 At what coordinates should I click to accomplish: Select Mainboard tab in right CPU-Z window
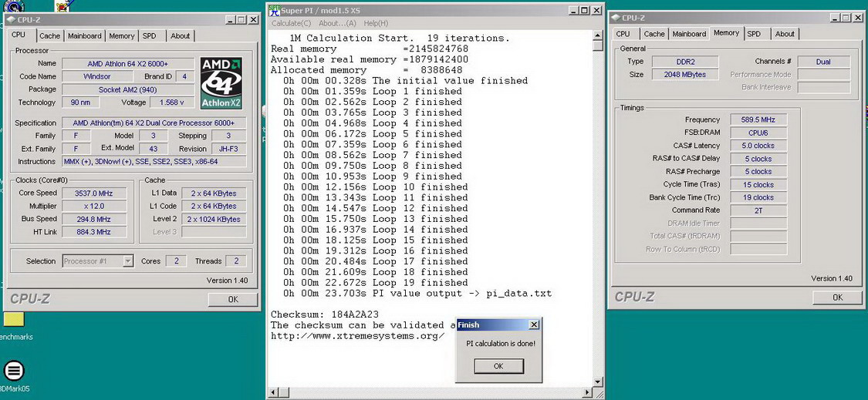pyautogui.click(x=689, y=34)
